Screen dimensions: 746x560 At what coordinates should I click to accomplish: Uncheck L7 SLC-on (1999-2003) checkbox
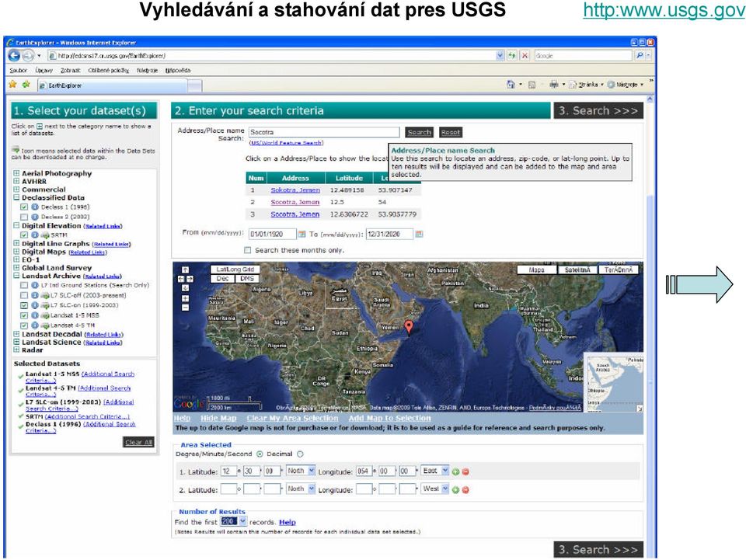pos(24,305)
